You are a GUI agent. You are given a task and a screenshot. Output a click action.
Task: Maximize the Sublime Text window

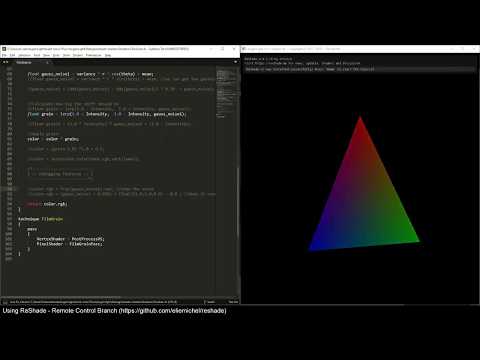[222, 49]
